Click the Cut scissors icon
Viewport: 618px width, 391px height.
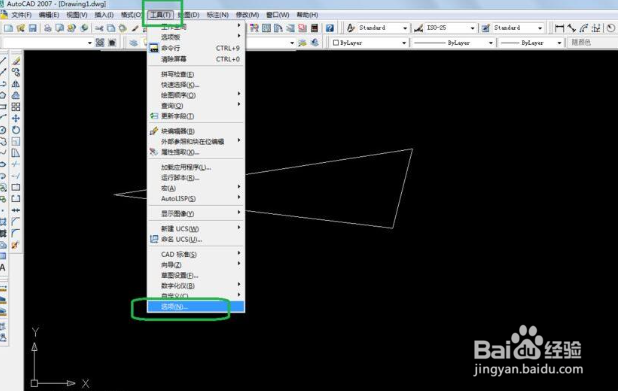(99, 28)
